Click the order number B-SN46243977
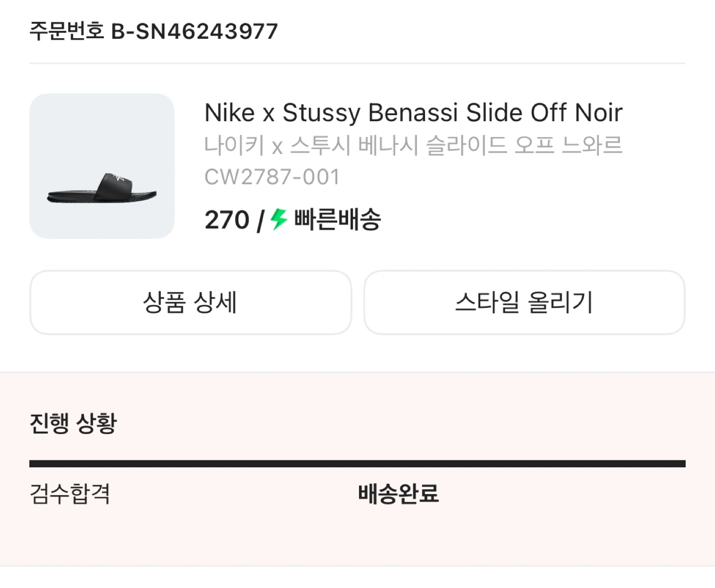The image size is (715, 588). [x=194, y=32]
